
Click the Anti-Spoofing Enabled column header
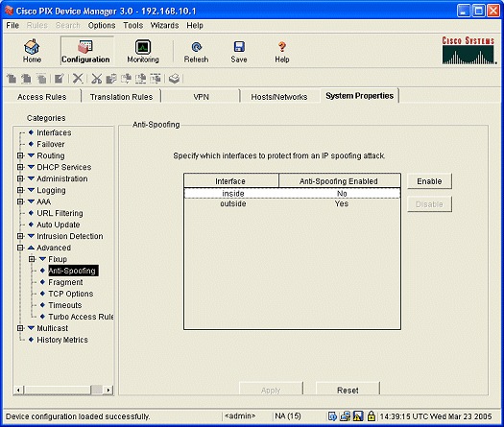click(340, 181)
